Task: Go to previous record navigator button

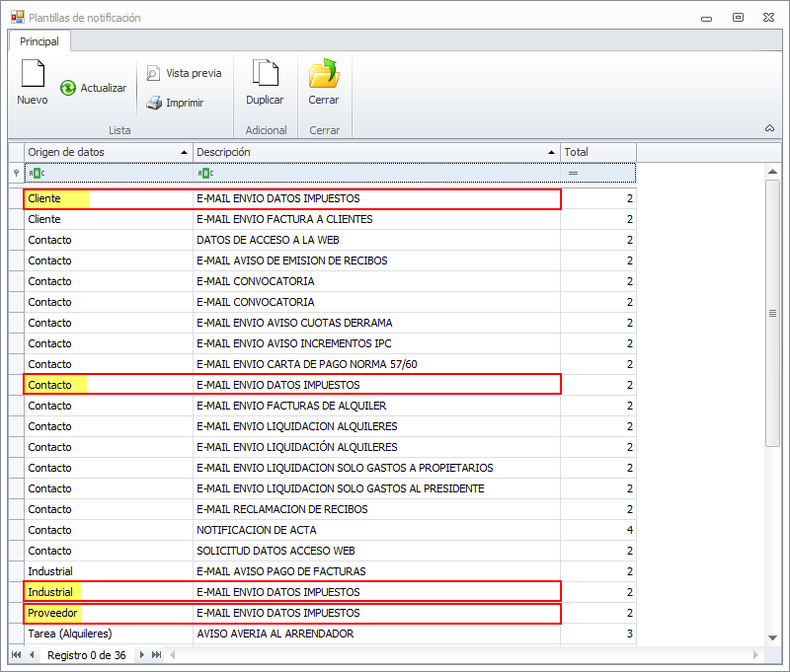Action: click(32, 655)
